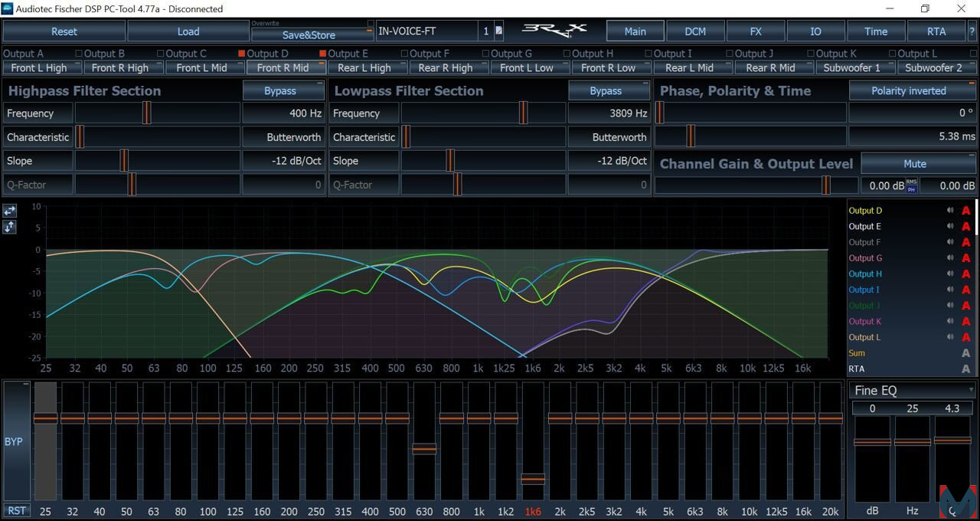Go to the IO tab
980x521 pixels.
(x=815, y=31)
